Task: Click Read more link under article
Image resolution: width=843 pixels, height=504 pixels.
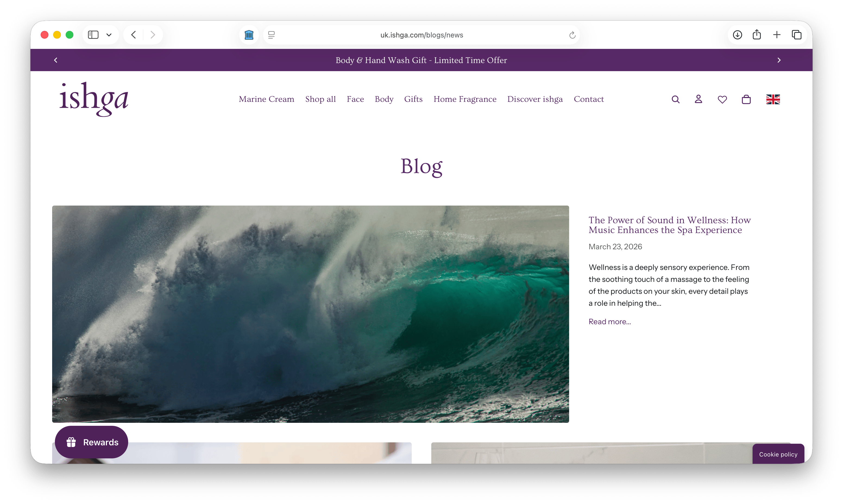Action: click(609, 322)
